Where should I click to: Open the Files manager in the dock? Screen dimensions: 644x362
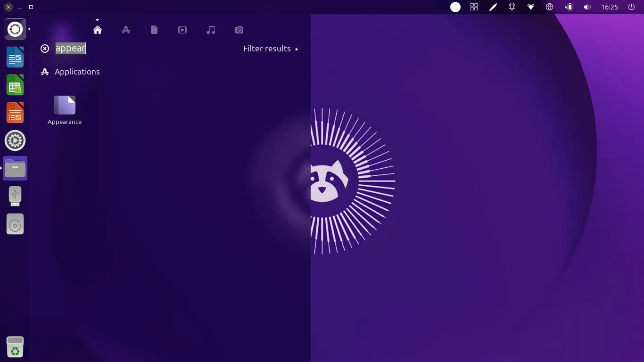pos(15,168)
